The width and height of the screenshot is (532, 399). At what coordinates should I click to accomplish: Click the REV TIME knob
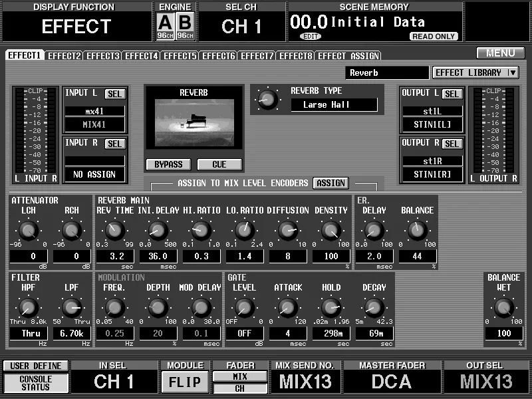pyautogui.click(x=114, y=230)
